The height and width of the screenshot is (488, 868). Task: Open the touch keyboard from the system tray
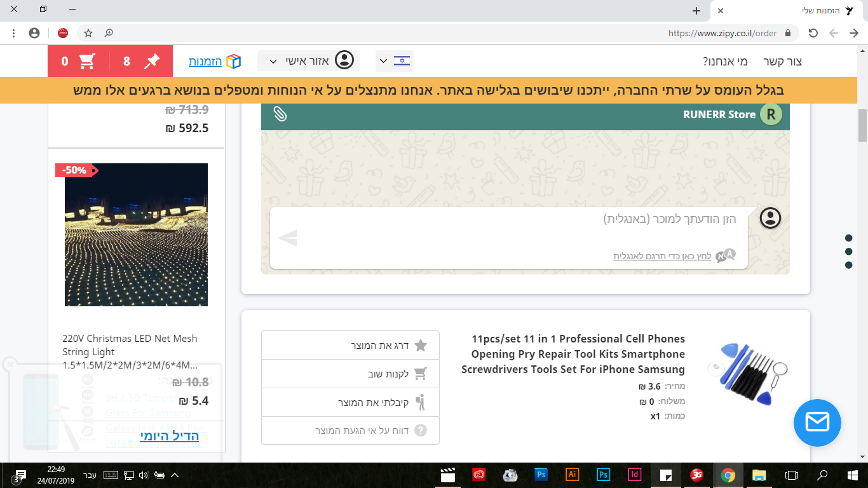pos(111,475)
